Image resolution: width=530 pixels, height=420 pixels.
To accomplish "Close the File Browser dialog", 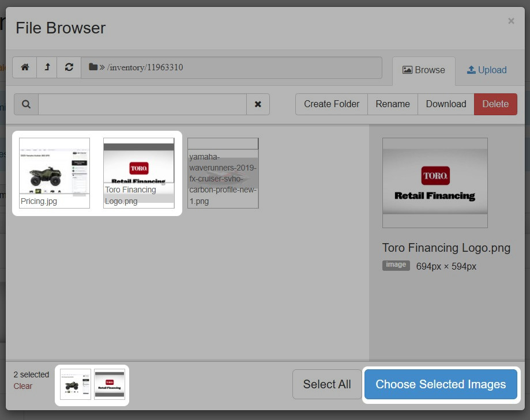I will (511, 21).
